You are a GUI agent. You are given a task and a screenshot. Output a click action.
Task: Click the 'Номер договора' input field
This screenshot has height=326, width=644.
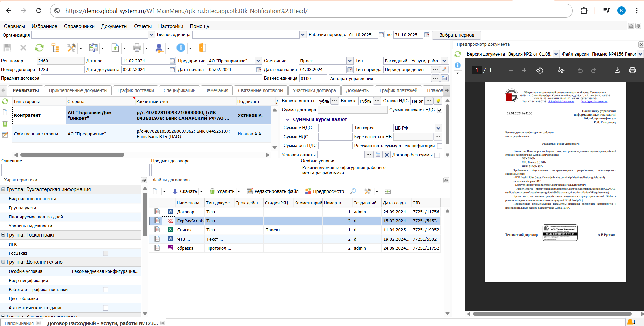[x=60, y=70]
